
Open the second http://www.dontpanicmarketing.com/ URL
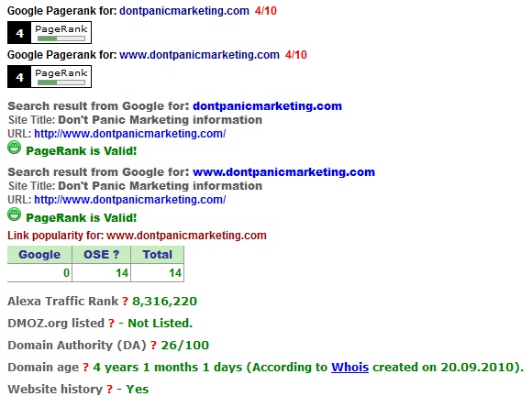tap(130, 200)
